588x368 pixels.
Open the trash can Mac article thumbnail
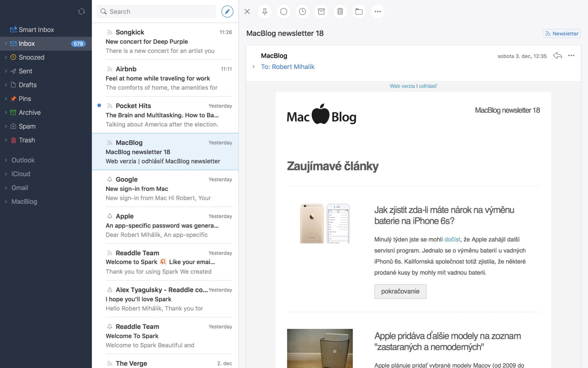click(320, 348)
